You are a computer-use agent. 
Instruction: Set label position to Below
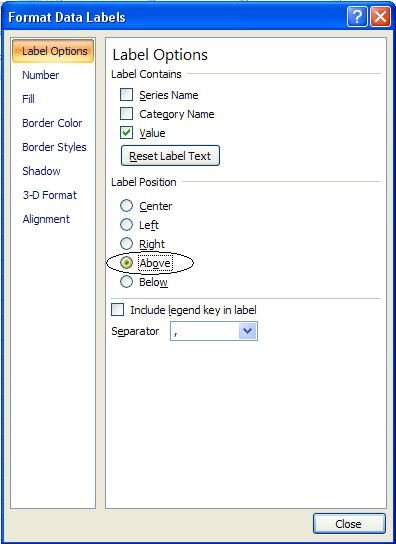click(126, 282)
